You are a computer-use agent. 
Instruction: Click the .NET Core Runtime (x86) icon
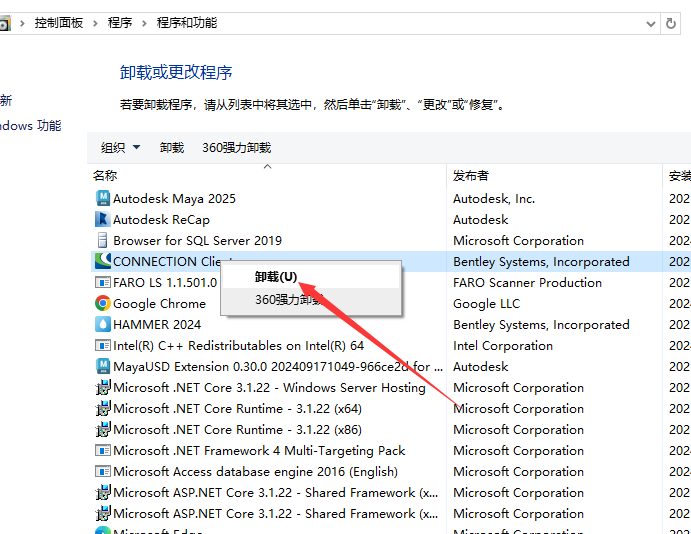[x=103, y=429]
